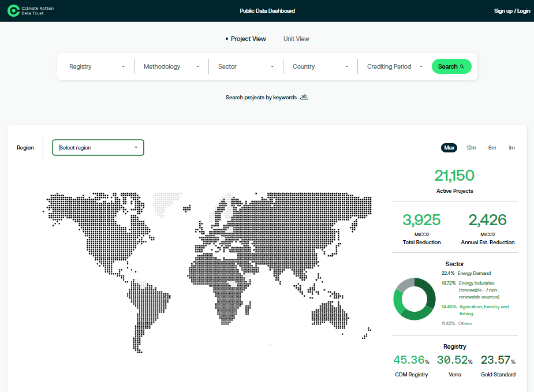Click the bright green donut chart segment
The width and height of the screenshot is (534, 392).
397,303
